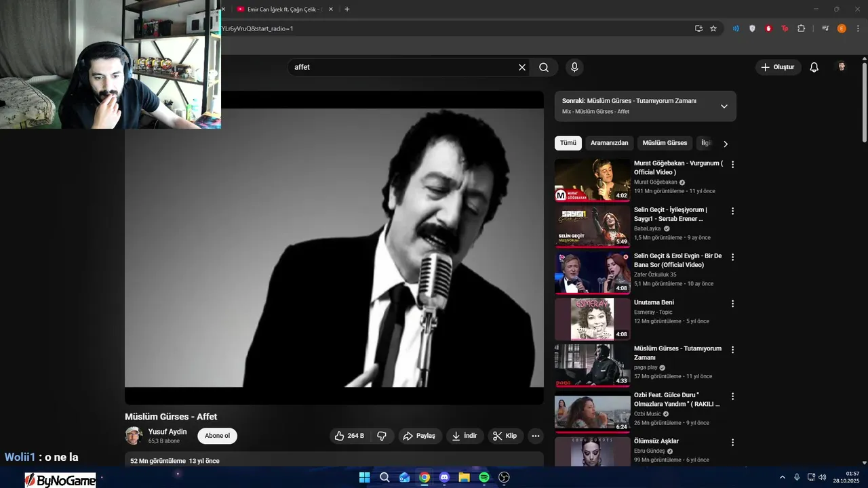Open Discord from the taskbar

[444, 477]
